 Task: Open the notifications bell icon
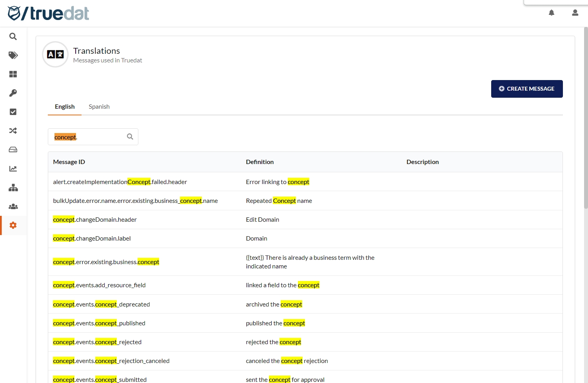click(x=552, y=13)
